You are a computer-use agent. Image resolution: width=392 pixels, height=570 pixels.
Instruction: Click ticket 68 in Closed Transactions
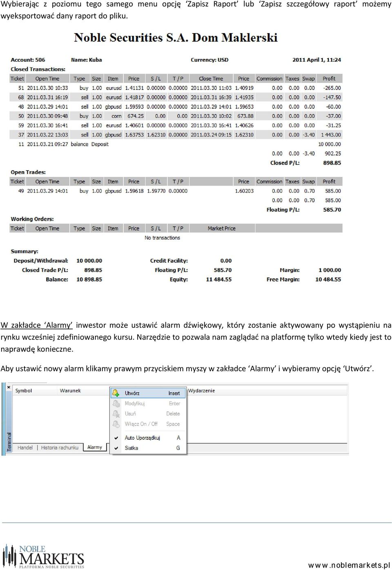pos(21,97)
